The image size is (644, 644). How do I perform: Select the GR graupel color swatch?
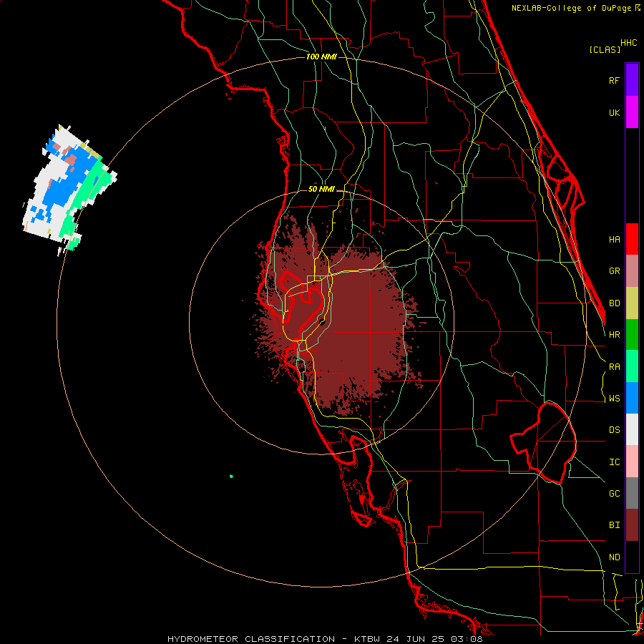(632, 270)
